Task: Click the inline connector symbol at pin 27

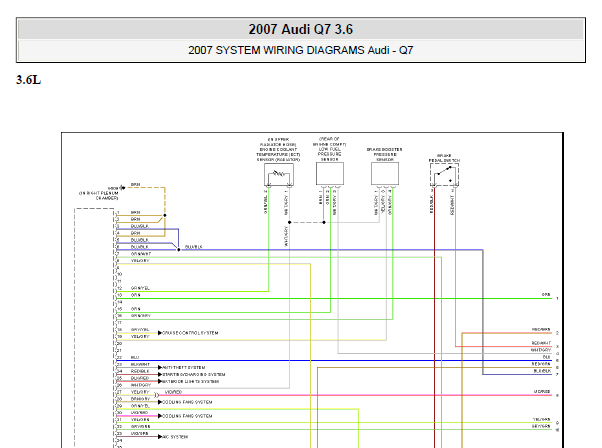Action: (157, 395)
